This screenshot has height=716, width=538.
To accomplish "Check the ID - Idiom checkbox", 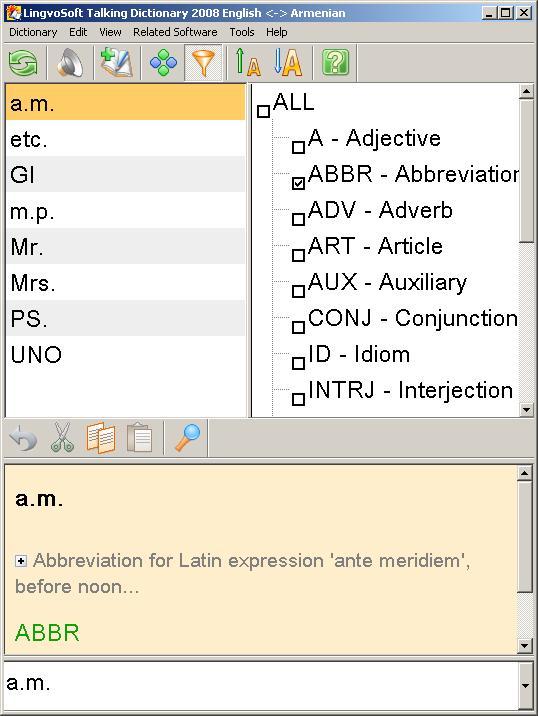I will pyautogui.click(x=298, y=363).
